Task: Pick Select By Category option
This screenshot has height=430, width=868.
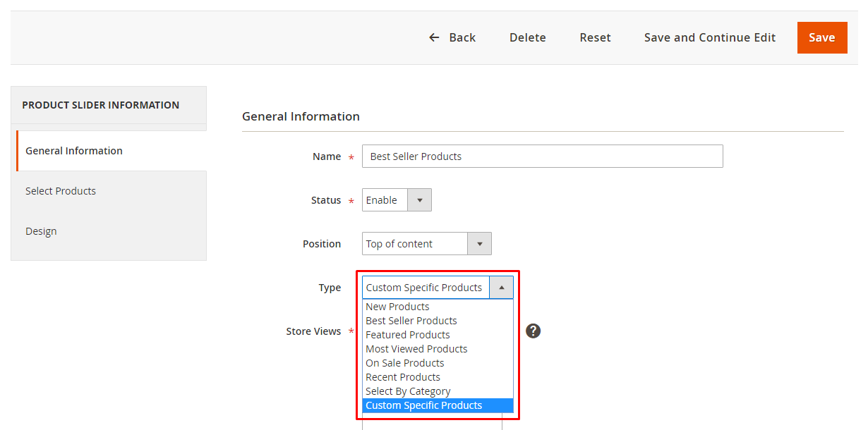Action: [x=408, y=391]
